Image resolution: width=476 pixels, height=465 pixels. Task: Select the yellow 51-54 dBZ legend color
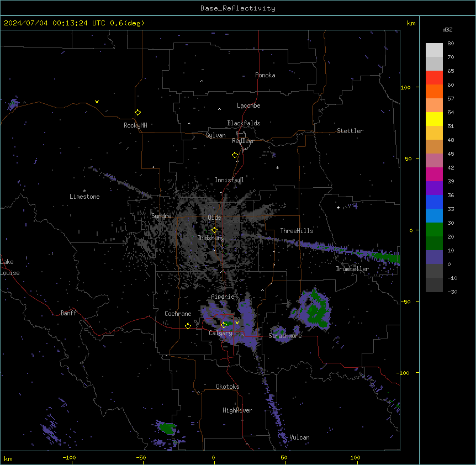pos(434,119)
